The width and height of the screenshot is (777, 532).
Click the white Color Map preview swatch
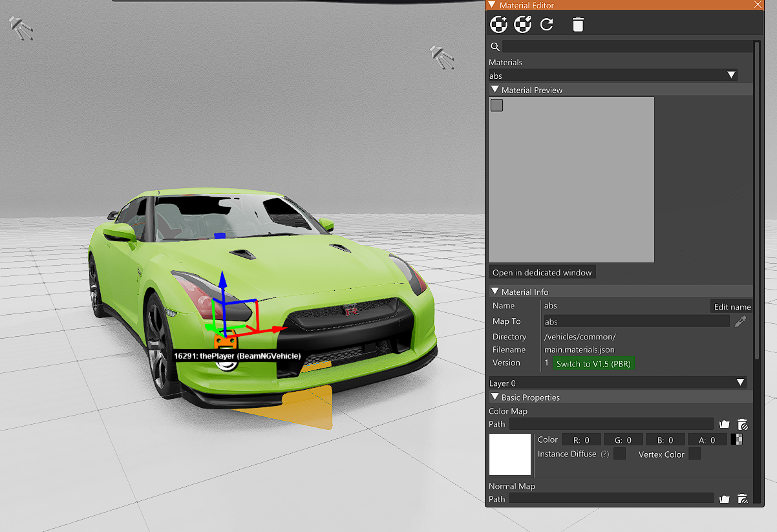[x=510, y=454]
